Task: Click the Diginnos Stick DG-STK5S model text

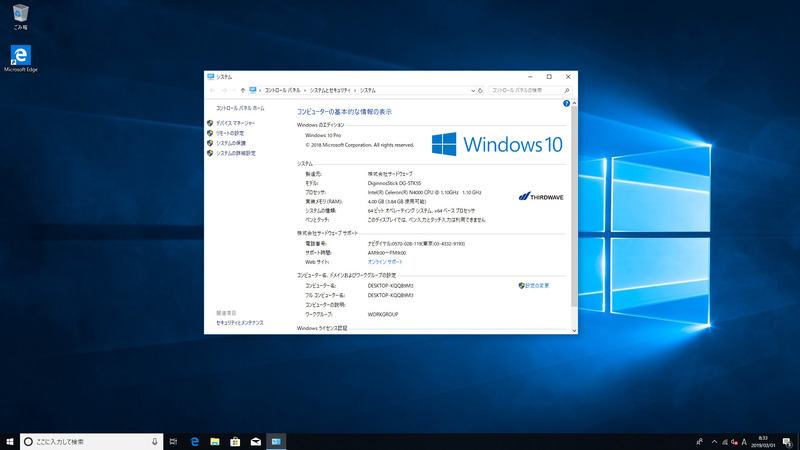Action: [394, 183]
